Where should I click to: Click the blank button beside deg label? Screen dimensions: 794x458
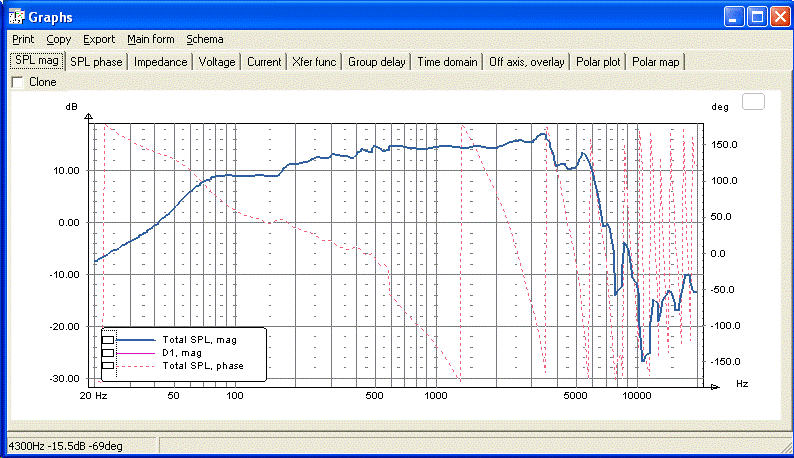[753, 101]
